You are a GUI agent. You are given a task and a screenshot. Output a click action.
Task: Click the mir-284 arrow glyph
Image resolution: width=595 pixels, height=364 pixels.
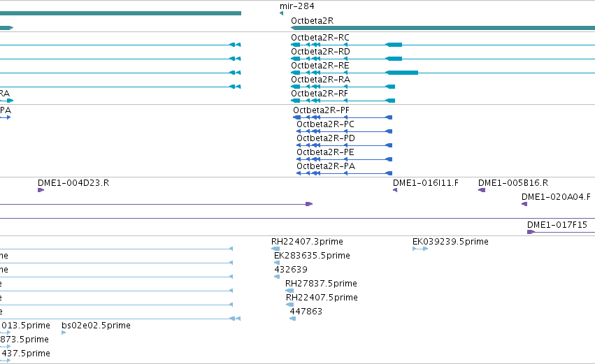[281, 13]
